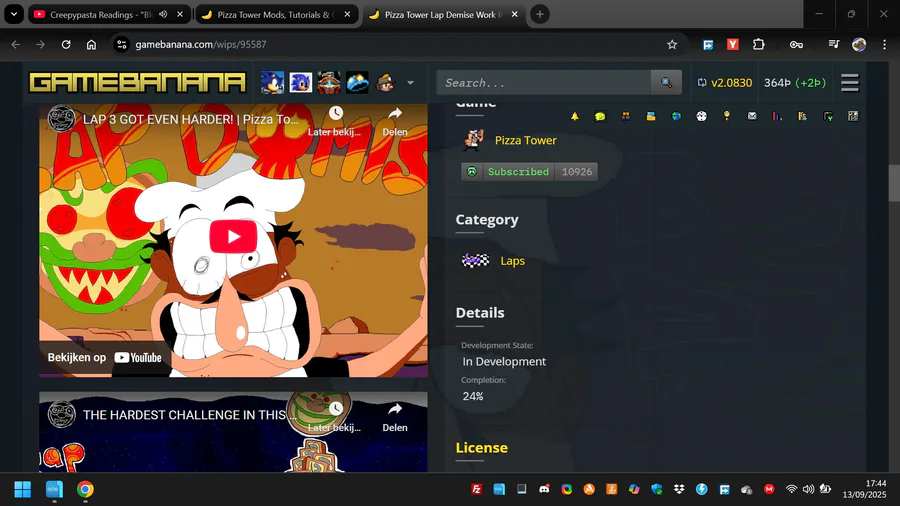Focus the Search input field
The width and height of the screenshot is (900, 506).
click(x=544, y=83)
